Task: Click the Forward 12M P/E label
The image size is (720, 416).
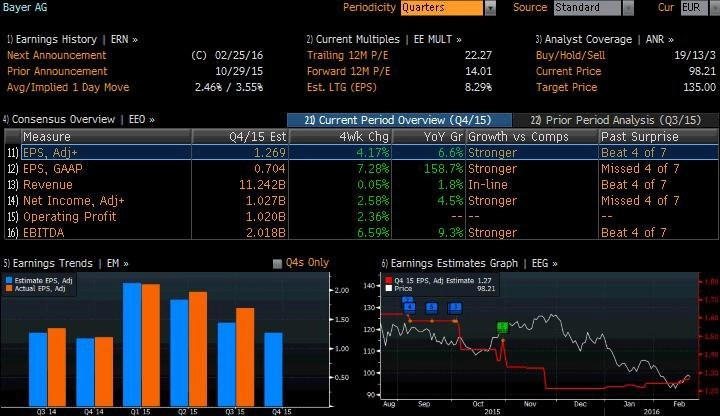Action: (349, 72)
